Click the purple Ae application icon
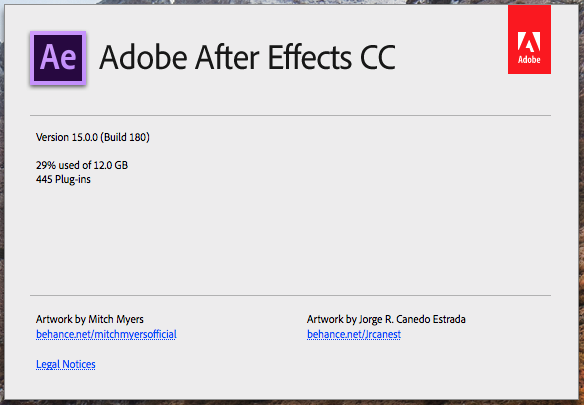The height and width of the screenshot is (405, 584). pos(58,58)
